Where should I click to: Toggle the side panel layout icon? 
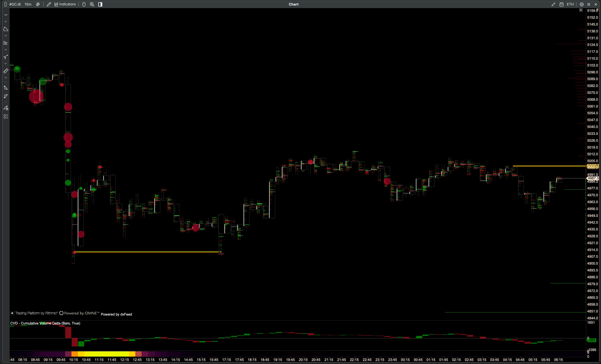pos(100,4)
